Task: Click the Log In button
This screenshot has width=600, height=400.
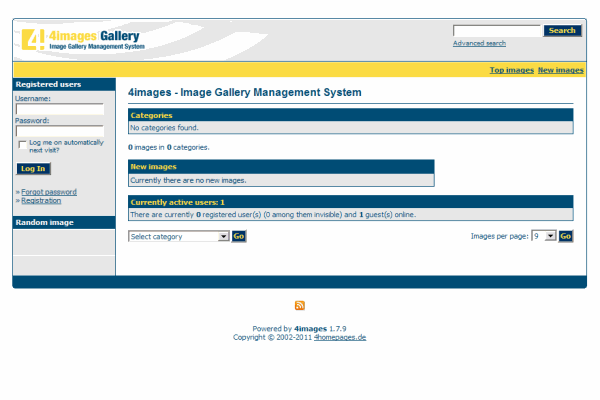Action: coord(32,169)
